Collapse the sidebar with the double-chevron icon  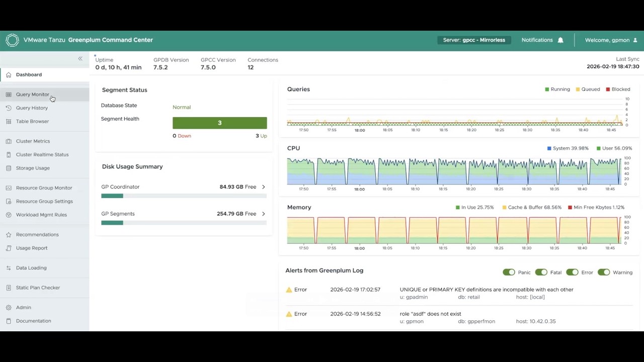point(80,59)
